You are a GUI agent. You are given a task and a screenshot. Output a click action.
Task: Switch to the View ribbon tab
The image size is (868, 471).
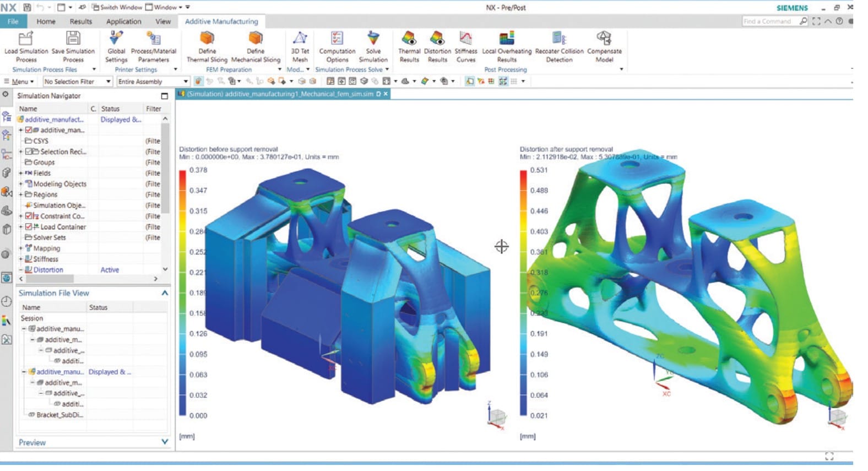(x=163, y=21)
